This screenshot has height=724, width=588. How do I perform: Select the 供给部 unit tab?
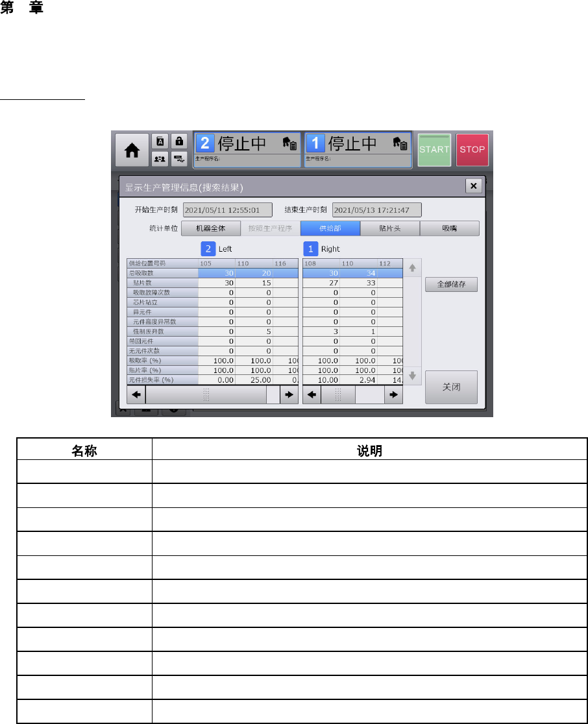coord(330,228)
